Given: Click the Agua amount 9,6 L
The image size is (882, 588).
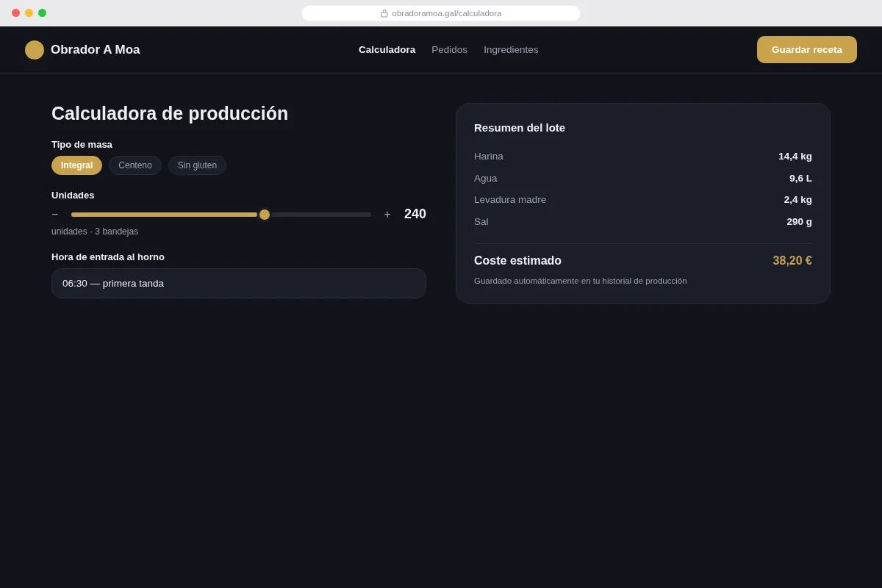Looking at the screenshot, I should [800, 178].
